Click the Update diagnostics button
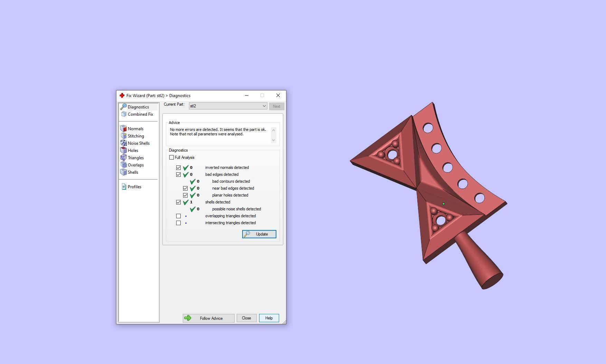The image size is (606, 364). point(259,234)
